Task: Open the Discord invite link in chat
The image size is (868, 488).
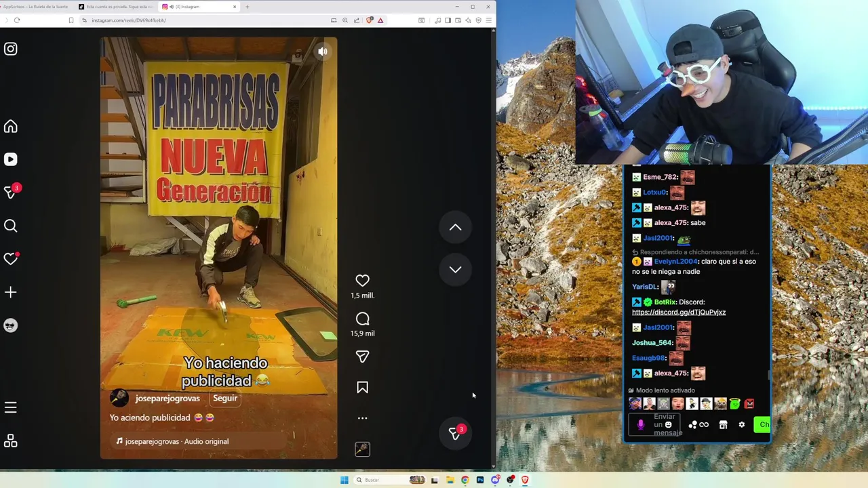Action: coord(679,312)
